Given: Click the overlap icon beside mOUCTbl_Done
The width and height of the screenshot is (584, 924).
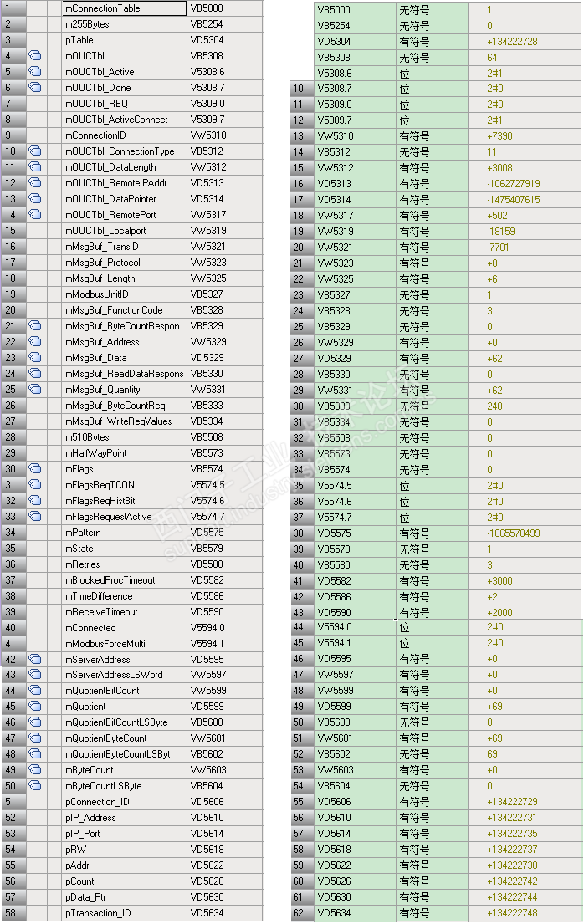Looking at the screenshot, I should click(35, 88).
